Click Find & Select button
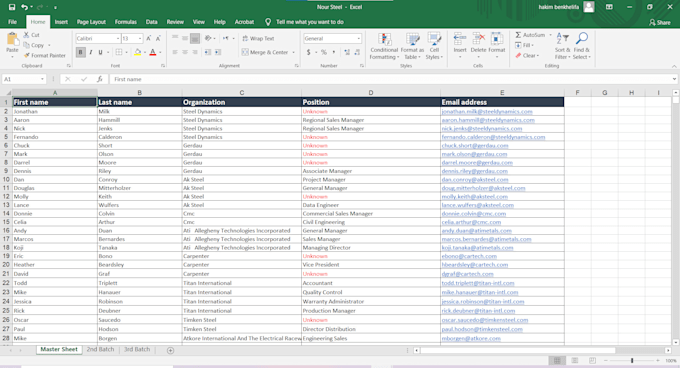 coord(581,46)
